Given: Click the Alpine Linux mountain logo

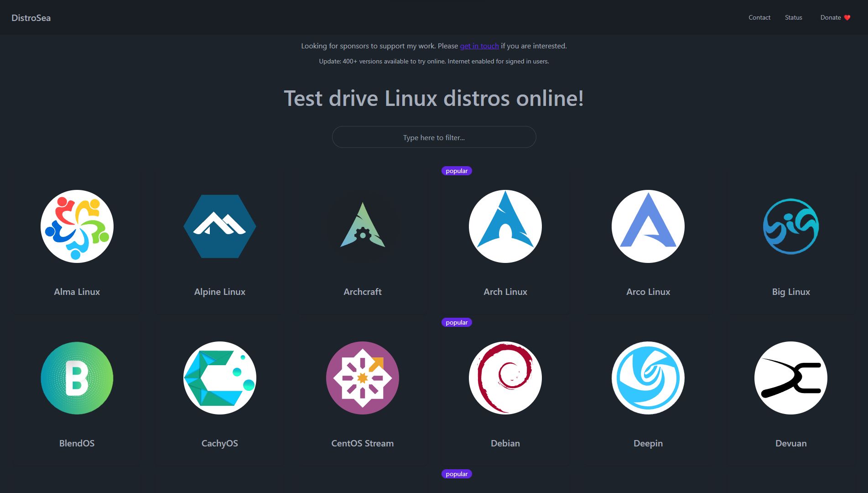Looking at the screenshot, I should [219, 226].
